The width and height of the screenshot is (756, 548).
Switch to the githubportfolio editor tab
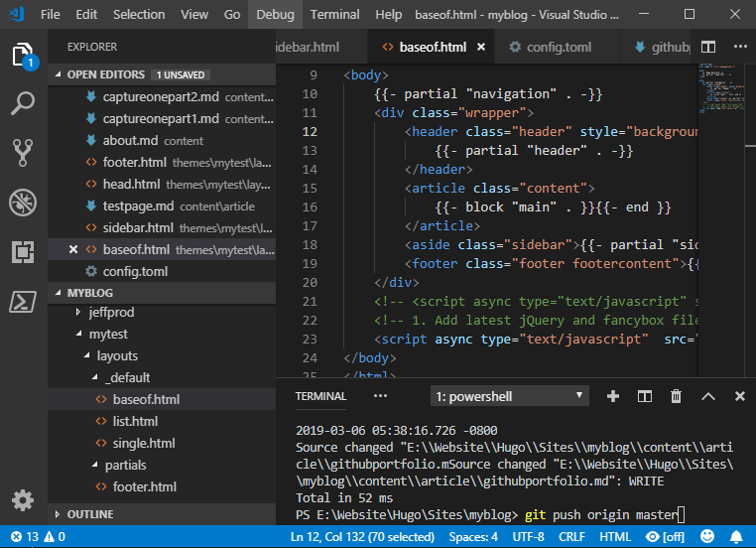[x=655, y=47]
